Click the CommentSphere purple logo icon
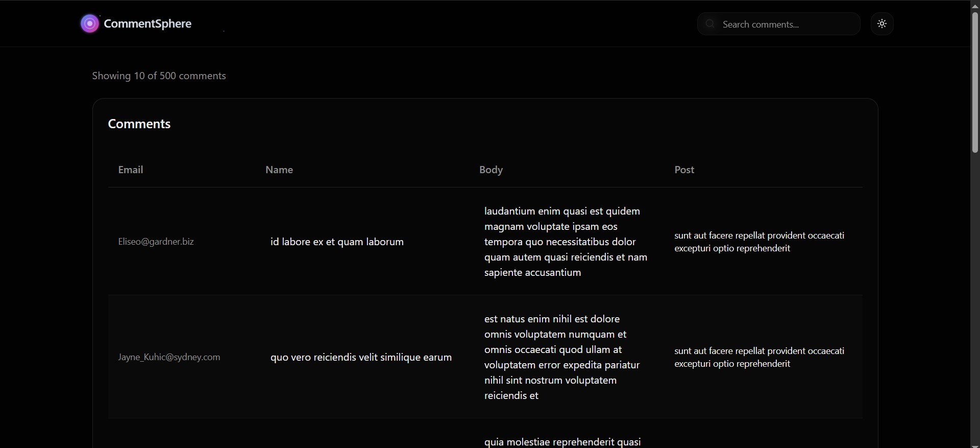The image size is (980, 448). 90,23
